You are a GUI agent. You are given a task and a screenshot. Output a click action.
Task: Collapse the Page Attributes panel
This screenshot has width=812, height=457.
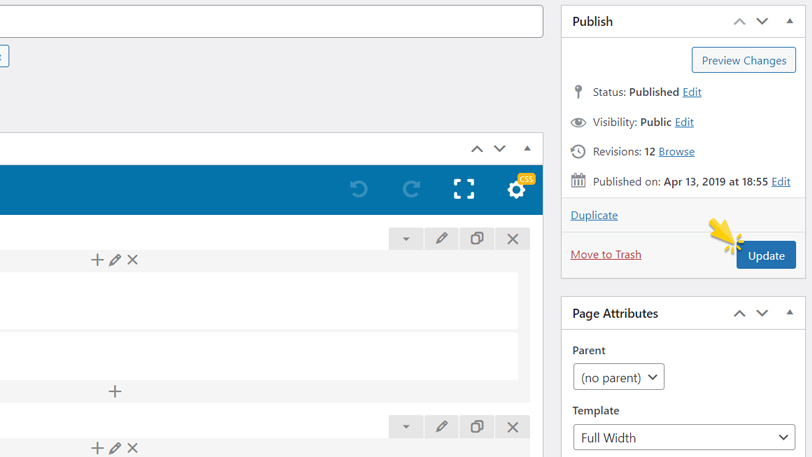click(789, 313)
